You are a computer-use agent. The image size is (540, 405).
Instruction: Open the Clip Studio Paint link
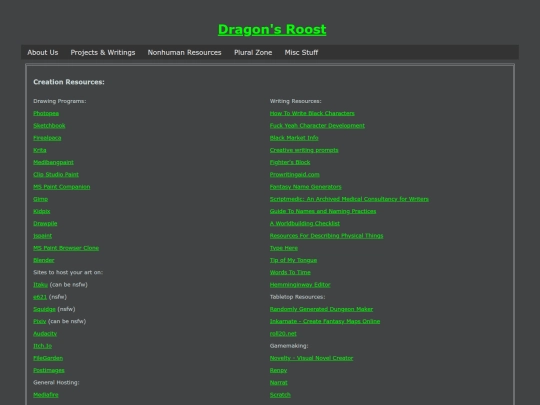pos(56,174)
